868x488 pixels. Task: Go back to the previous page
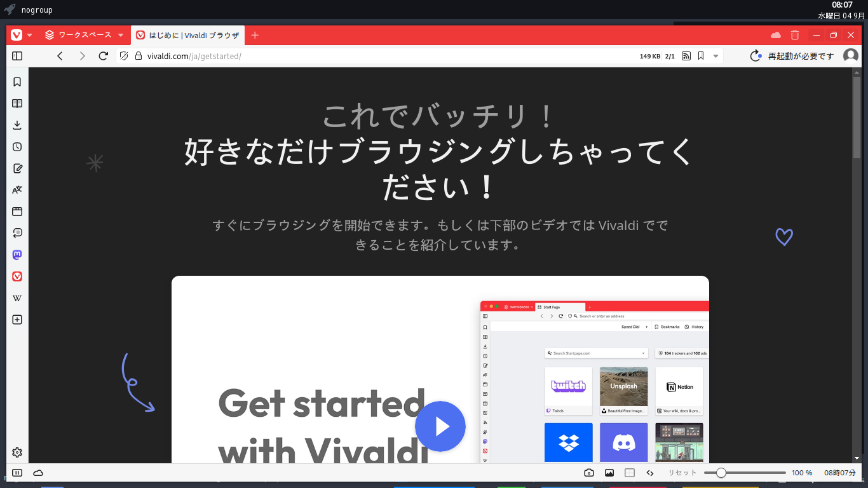click(x=60, y=56)
